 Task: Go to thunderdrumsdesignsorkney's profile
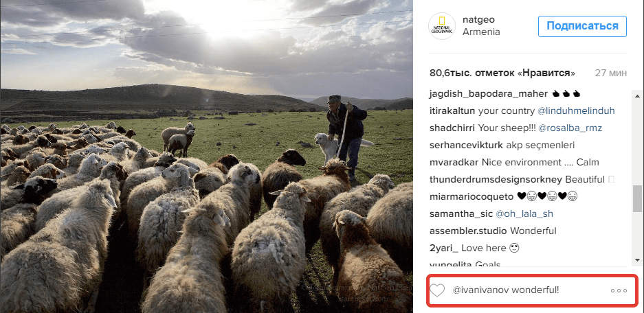(x=496, y=179)
